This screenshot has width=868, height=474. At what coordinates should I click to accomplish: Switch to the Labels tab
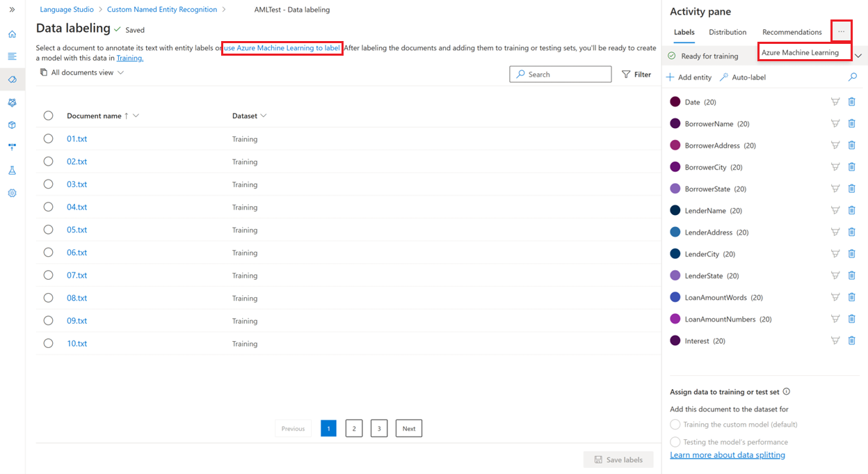coord(684,32)
